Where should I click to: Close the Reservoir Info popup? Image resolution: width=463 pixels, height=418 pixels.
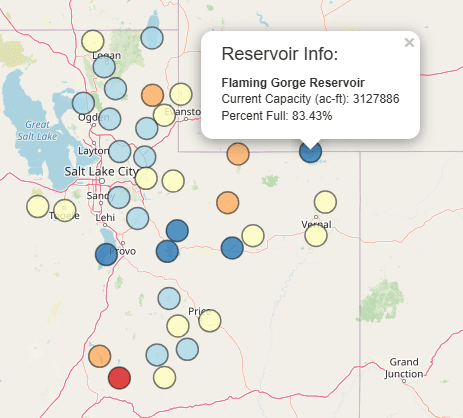point(409,43)
